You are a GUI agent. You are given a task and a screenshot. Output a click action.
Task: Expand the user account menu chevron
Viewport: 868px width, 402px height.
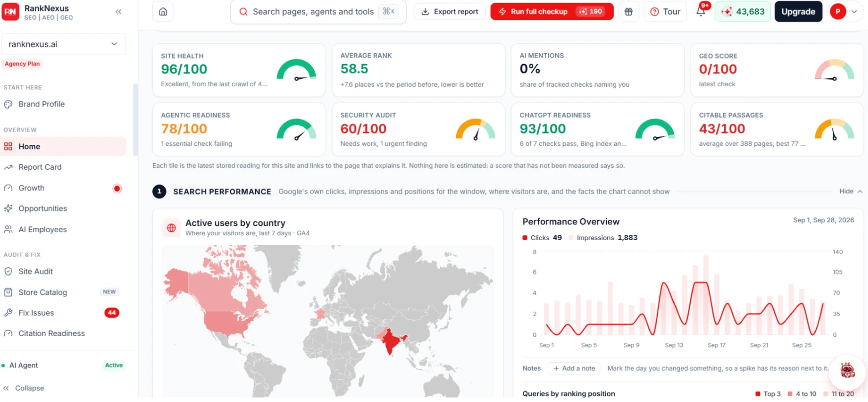coord(854,12)
